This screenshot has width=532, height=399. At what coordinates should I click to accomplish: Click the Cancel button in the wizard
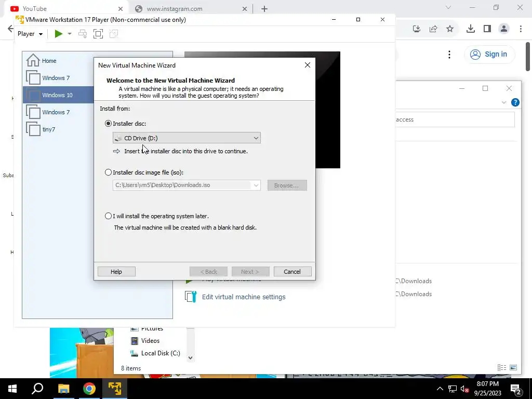click(x=292, y=271)
